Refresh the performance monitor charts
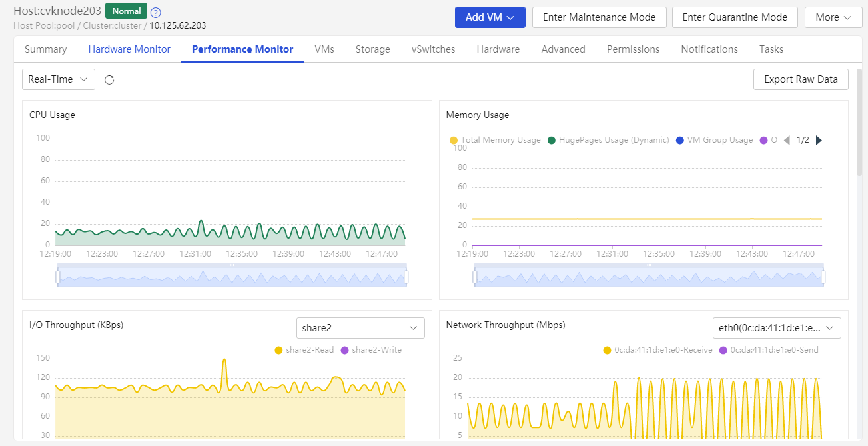 click(x=110, y=80)
